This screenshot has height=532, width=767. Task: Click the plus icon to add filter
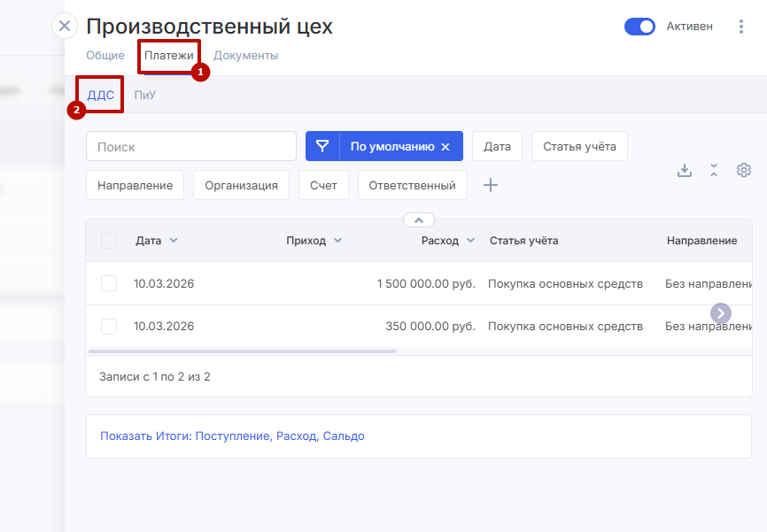click(491, 185)
